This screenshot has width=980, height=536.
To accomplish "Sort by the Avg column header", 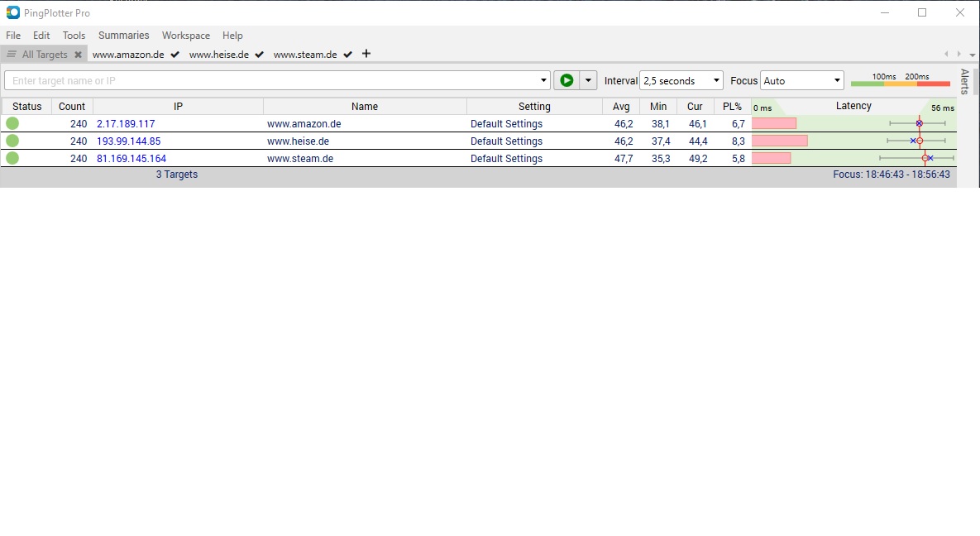I will pyautogui.click(x=621, y=107).
